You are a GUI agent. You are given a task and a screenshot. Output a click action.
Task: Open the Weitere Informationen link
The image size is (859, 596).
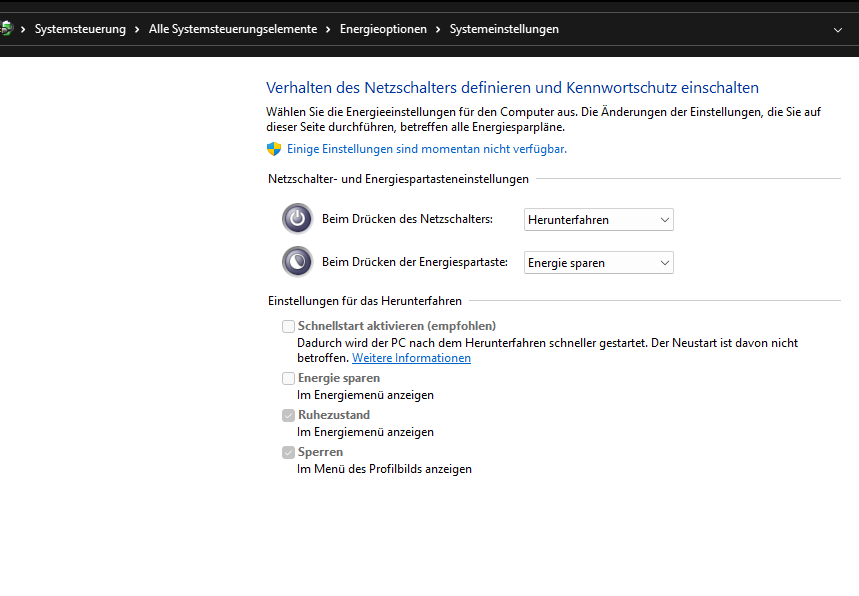tap(411, 358)
